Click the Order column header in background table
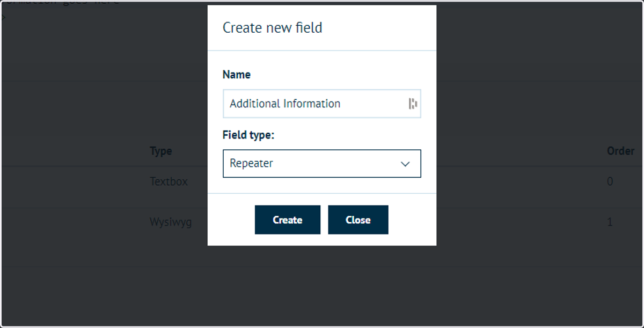Screen dimensions: 644x328 (x=620, y=151)
